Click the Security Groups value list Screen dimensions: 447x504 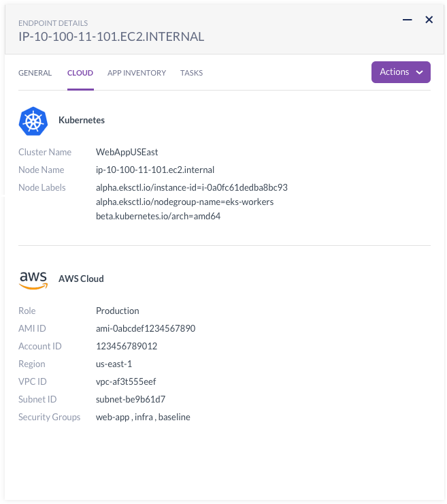click(143, 417)
